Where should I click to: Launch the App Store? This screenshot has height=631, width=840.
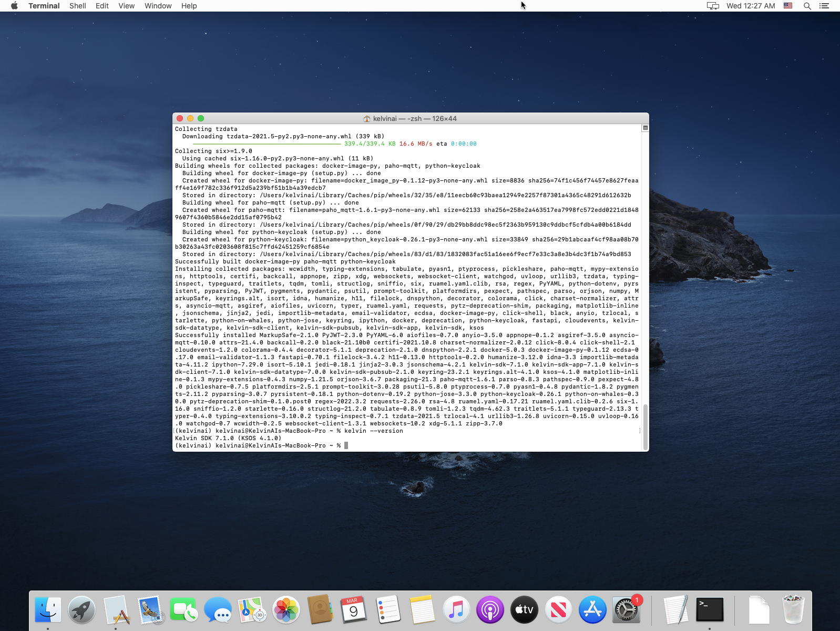point(592,610)
